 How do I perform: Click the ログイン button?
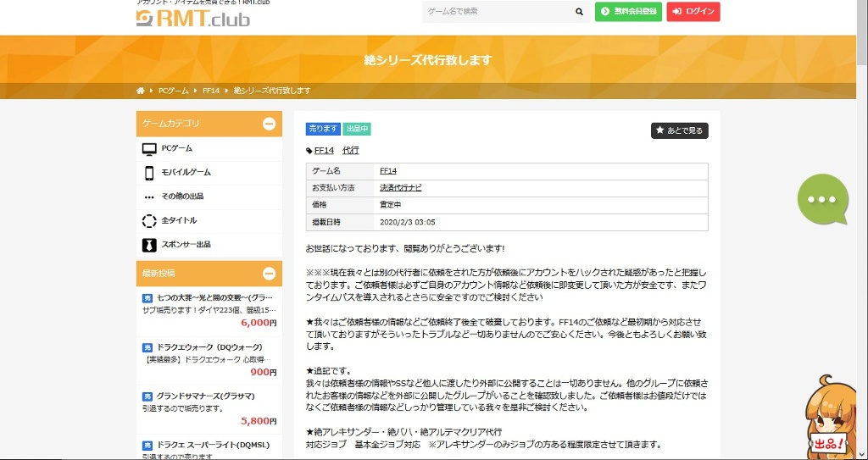coord(693,12)
